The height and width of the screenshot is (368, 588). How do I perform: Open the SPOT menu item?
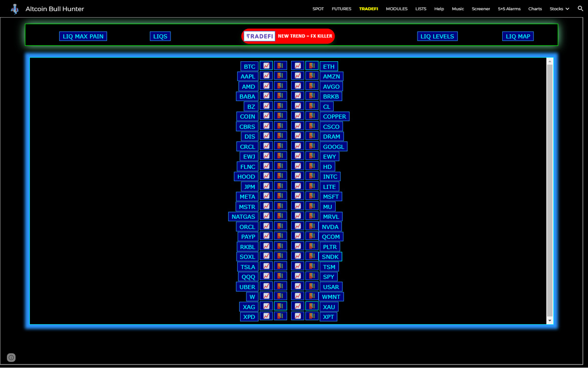pos(318,9)
